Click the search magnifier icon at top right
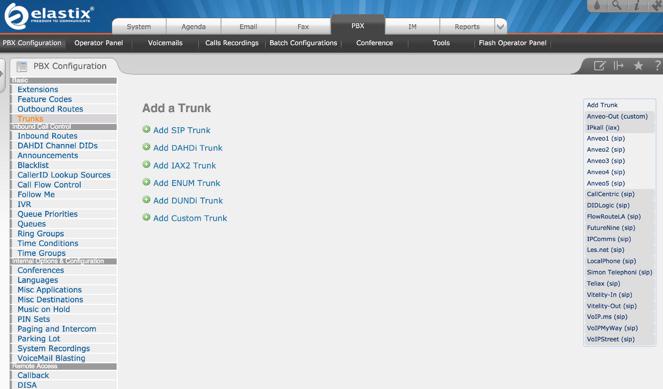This screenshot has width=663, height=389. pos(616,5)
